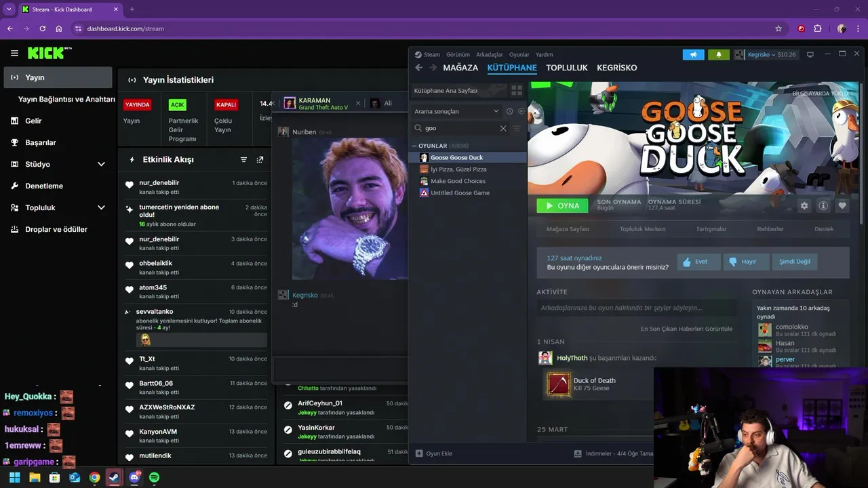Click the activity comment input box
The image size is (868, 488).
[637, 308]
